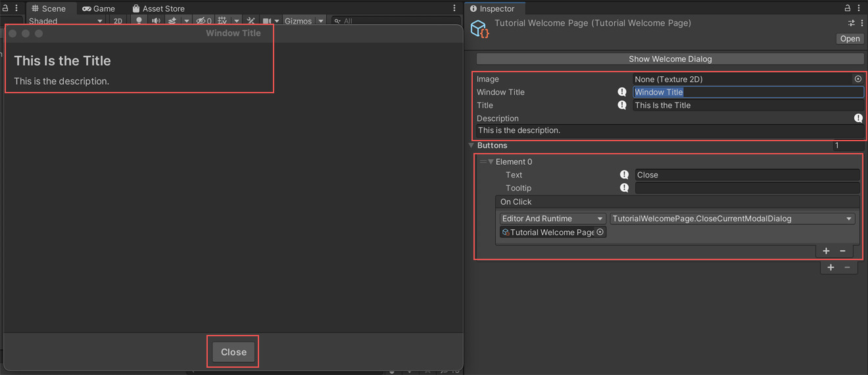868x375 pixels.
Task: Click into the Tooltip text field
Action: pos(746,188)
